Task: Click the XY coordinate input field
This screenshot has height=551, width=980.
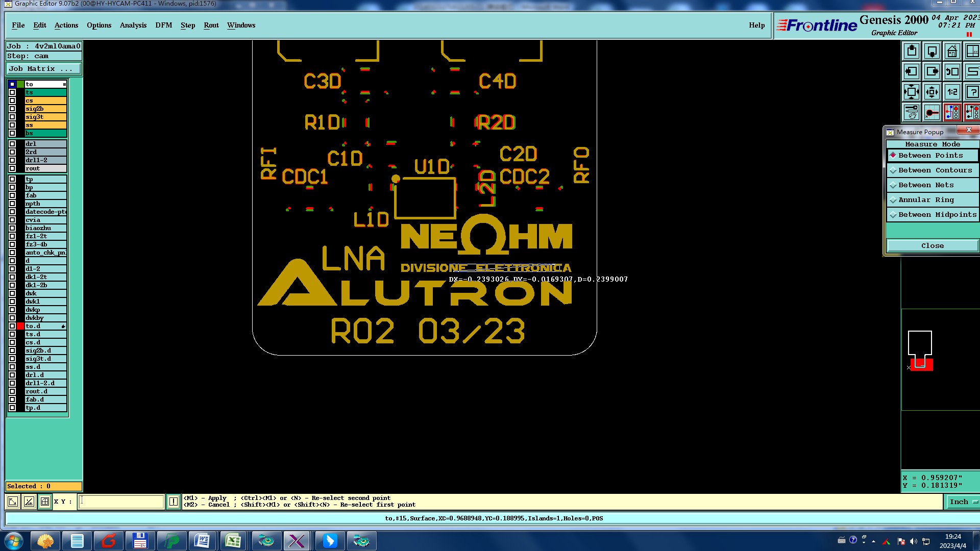Action: tap(121, 502)
